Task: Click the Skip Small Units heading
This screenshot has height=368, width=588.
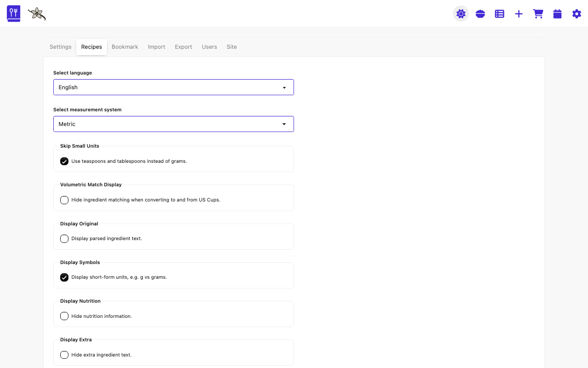Action: (x=79, y=146)
